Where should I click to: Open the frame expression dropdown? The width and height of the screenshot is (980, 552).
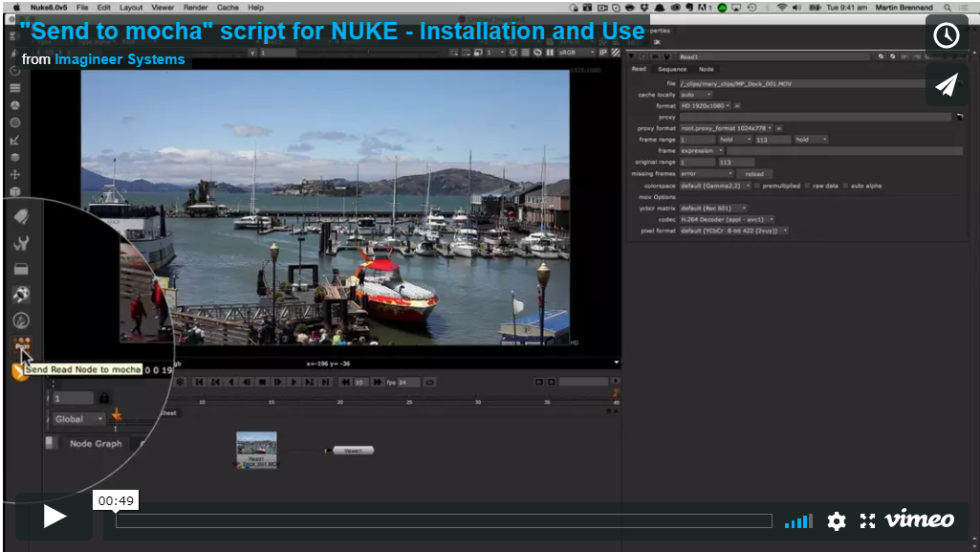pyautogui.click(x=701, y=150)
